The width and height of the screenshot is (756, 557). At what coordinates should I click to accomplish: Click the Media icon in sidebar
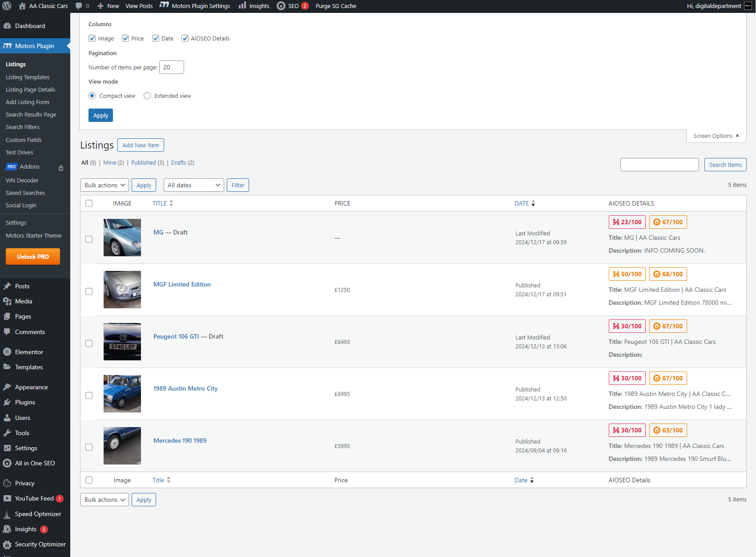pyautogui.click(x=7, y=301)
